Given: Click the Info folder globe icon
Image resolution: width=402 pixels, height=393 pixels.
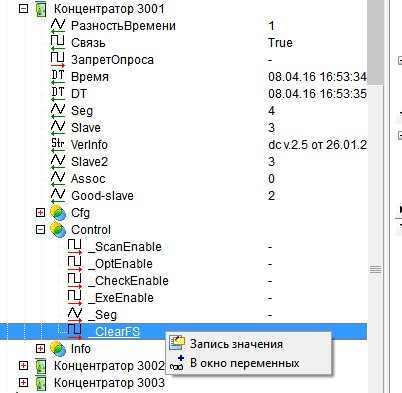Looking at the screenshot, I should [58, 349].
